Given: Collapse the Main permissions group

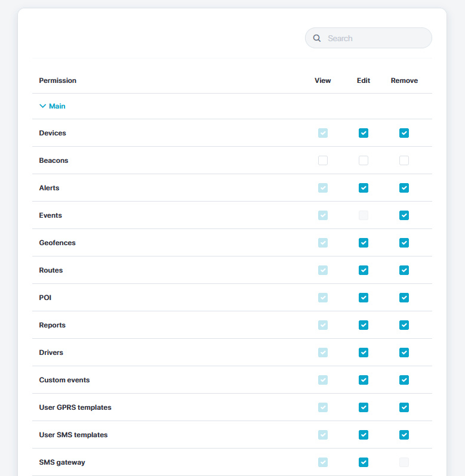Looking at the screenshot, I should (42, 106).
